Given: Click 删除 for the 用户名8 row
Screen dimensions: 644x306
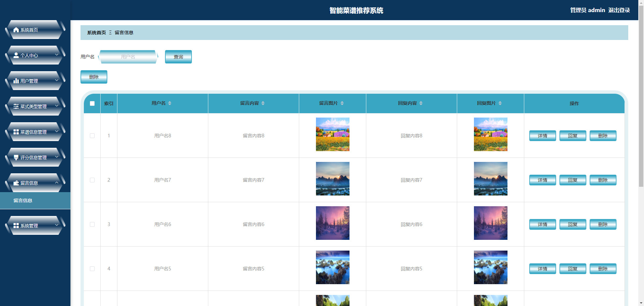Looking at the screenshot, I should point(603,136).
